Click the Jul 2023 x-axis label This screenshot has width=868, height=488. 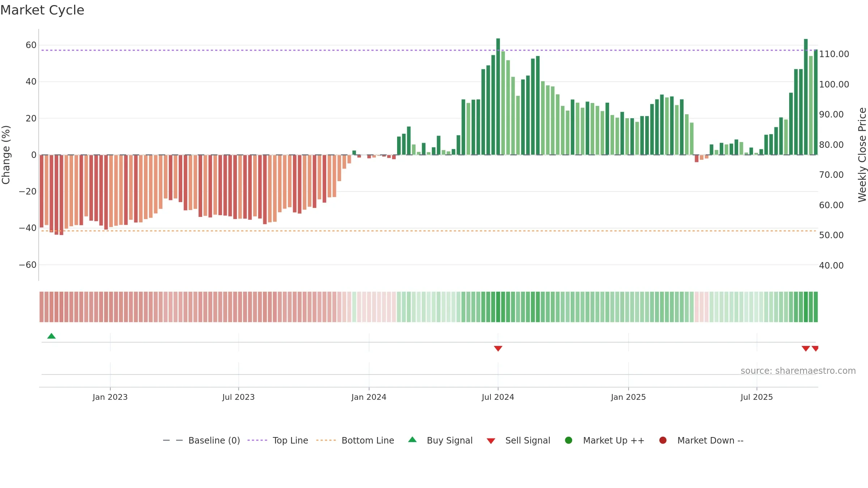(x=238, y=397)
